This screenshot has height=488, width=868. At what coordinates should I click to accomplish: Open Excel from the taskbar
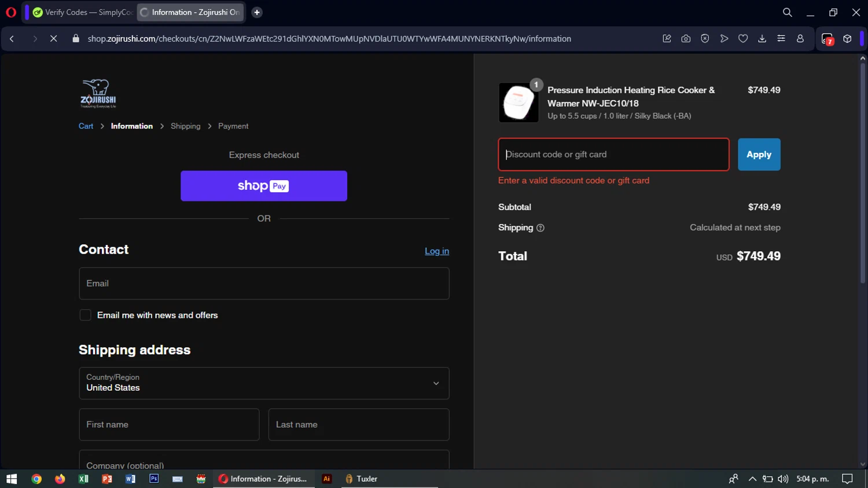83,479
